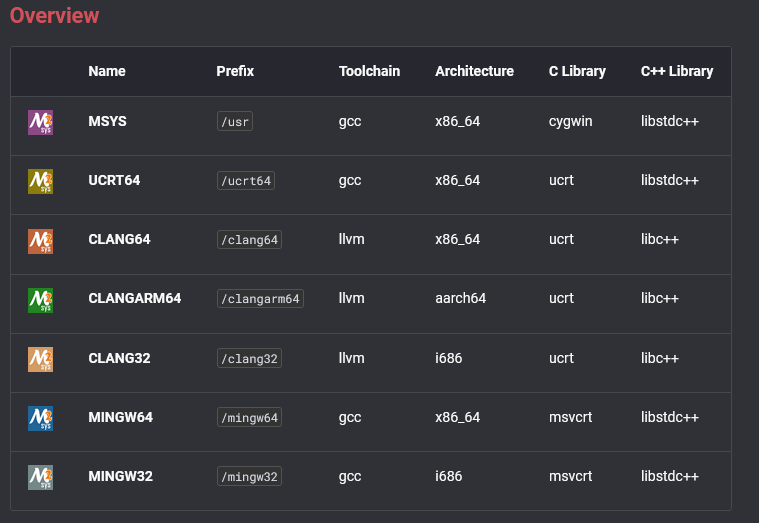Click x86_64 architecture in MSYS row

[457, 122]
